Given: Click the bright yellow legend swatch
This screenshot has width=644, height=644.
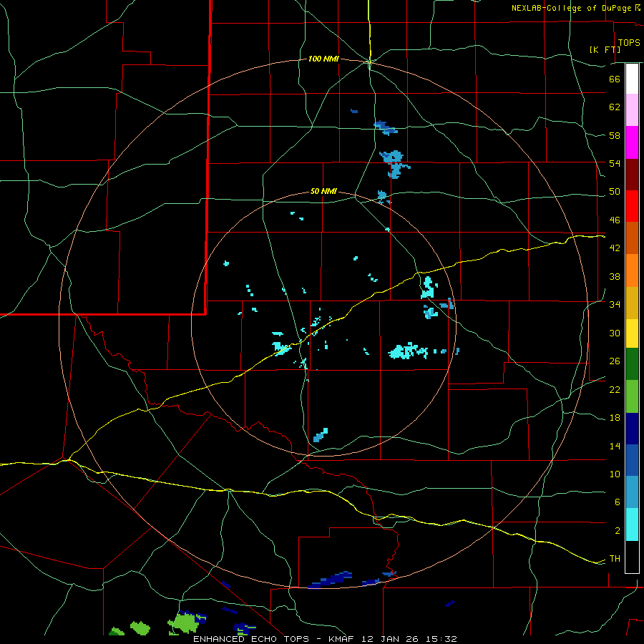Looking at the screenshot, I should 632,333.
